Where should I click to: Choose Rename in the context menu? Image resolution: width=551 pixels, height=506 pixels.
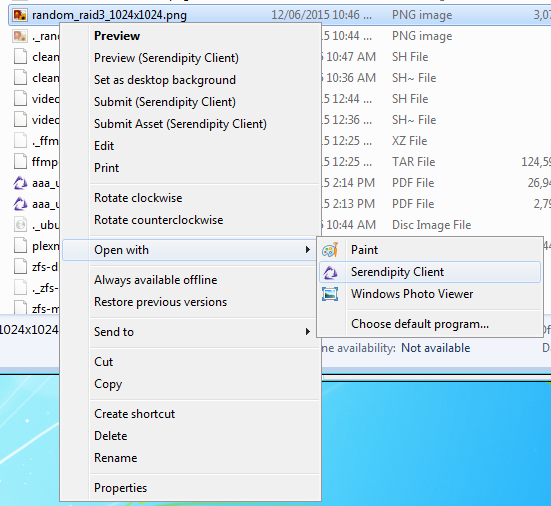(116, 458)
